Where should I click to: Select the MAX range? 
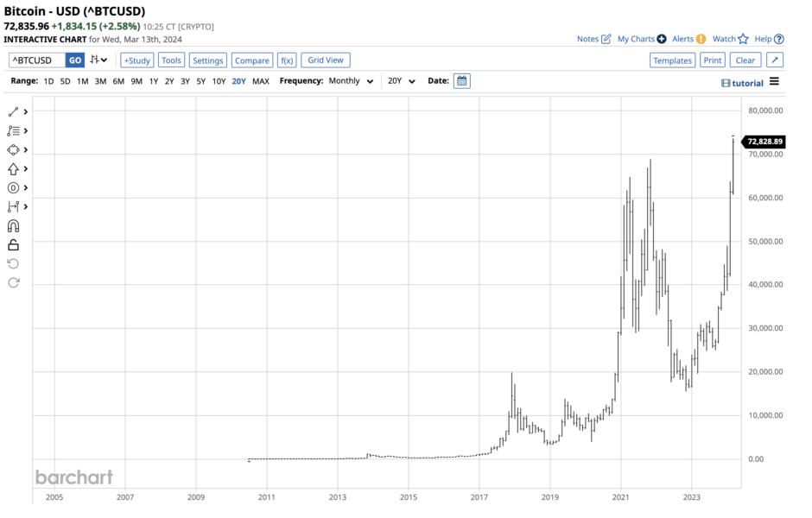[x=261, y=81]
